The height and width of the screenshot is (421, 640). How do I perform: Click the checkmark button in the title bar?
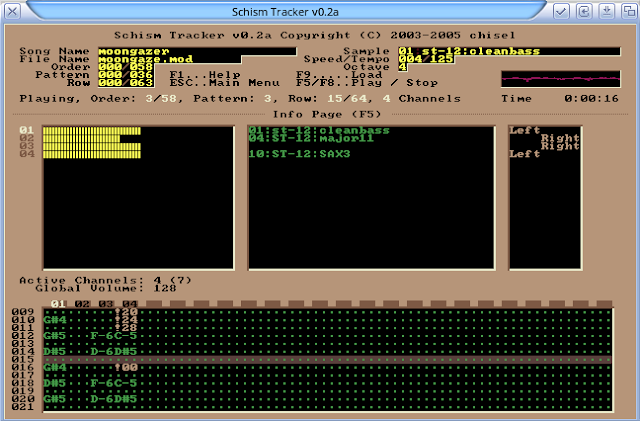[x=561, y=11]
